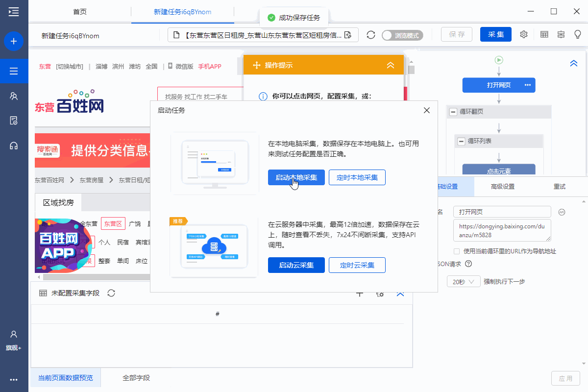Collapse the 操作提示 panel
This screenshot has height=392, width=588.
(391, 65)
